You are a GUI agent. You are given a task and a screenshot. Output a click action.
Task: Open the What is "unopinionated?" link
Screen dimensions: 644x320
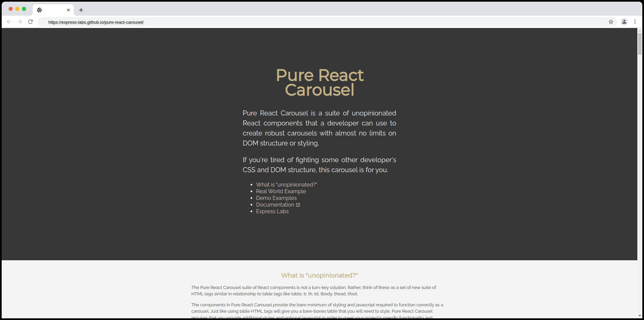[x=286, y=185]
